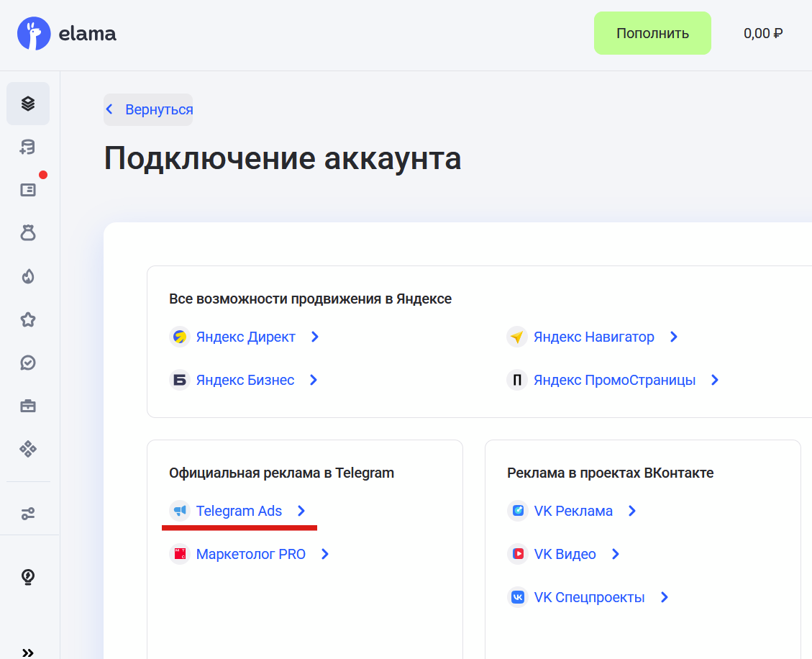Click Реклама в проектах ВКонтакте heading
812x659 pixels.
tap(610, 473)
